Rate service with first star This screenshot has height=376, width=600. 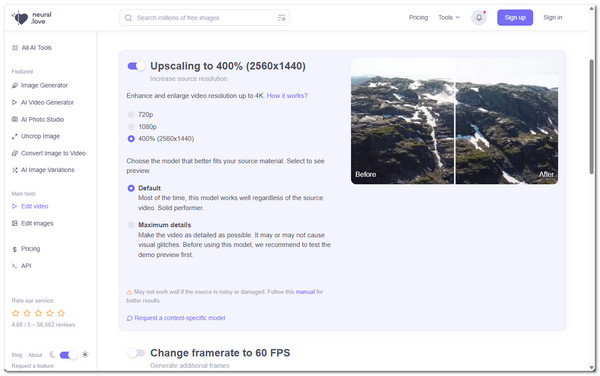(16, 313)
